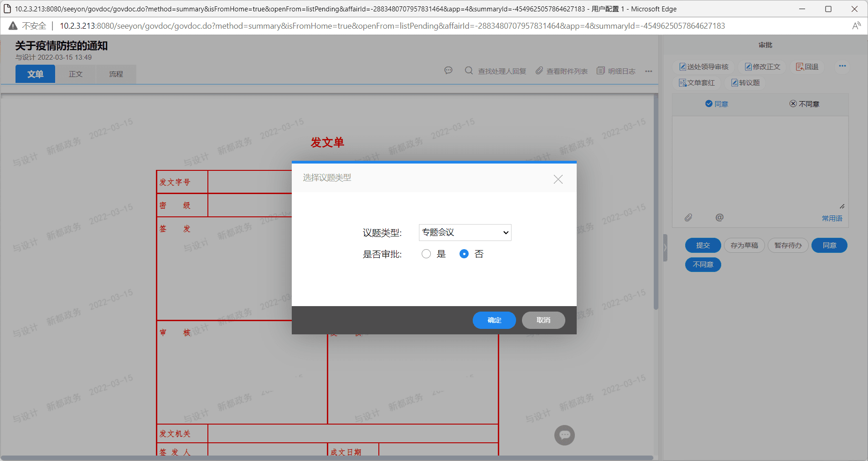Click the 查看附件列表 paperclip icon
868x461 pixels.
point(539,71)
